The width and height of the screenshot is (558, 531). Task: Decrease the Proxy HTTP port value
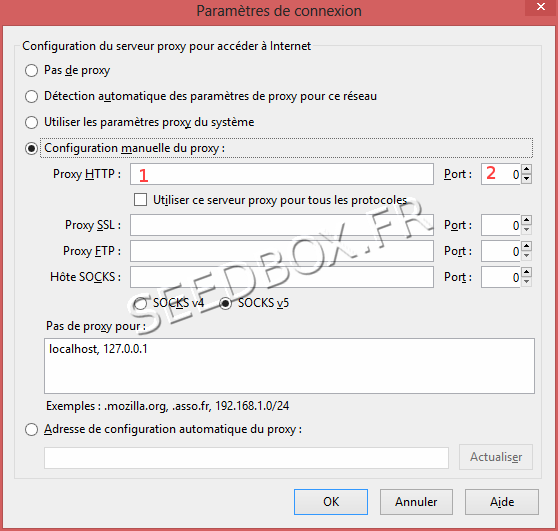(527, 179)
